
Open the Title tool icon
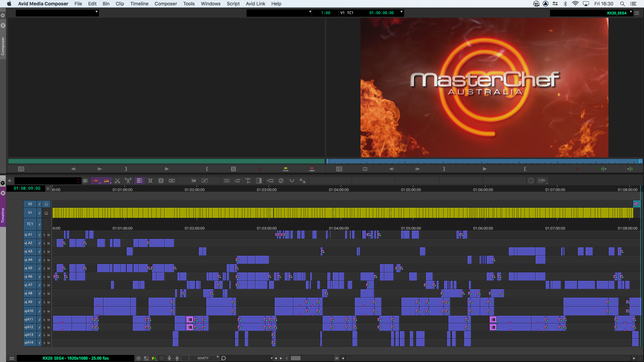point(248,181)
